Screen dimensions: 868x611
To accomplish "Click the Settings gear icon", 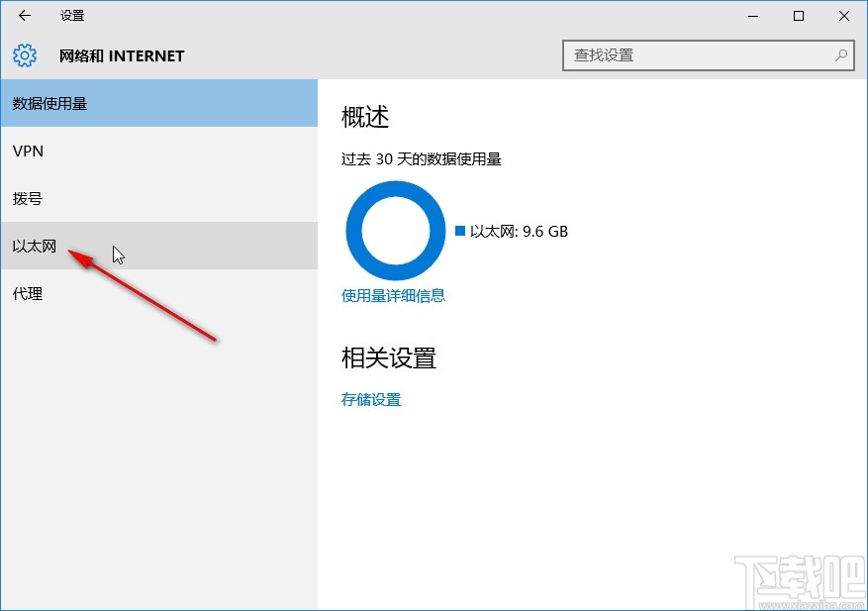I will point(24,55).
